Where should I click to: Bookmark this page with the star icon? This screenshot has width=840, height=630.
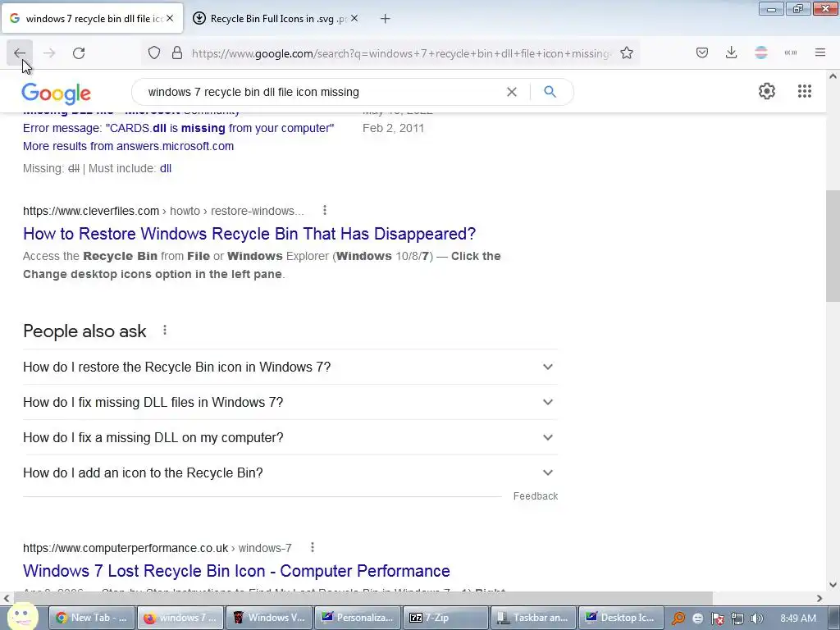tap(627, 53)
